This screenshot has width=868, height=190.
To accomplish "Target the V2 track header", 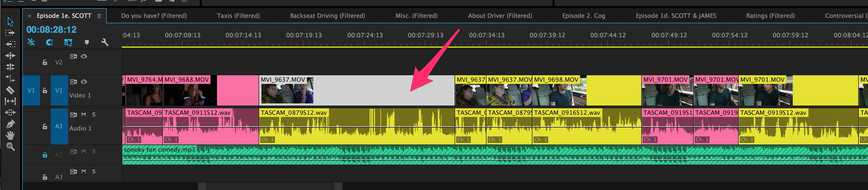I will point(59,62).
